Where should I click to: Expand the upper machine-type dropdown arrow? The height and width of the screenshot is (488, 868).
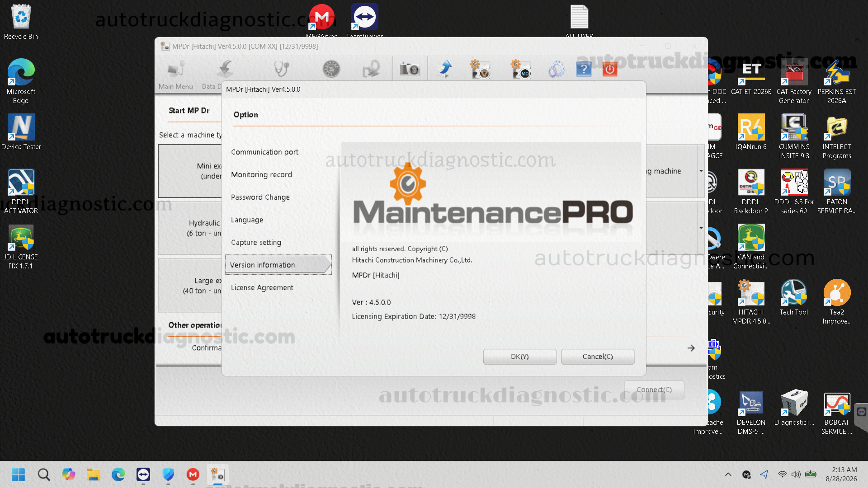click(701, 171)
